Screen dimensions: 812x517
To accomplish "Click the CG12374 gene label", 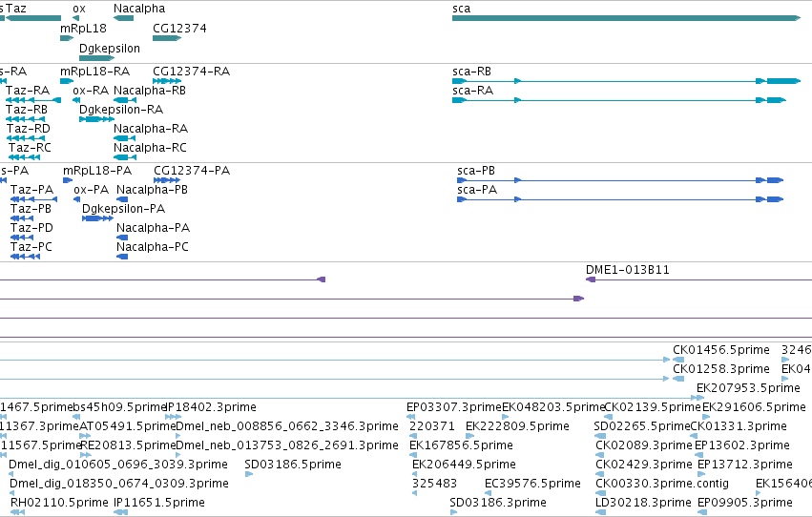I will coord(179,28).
